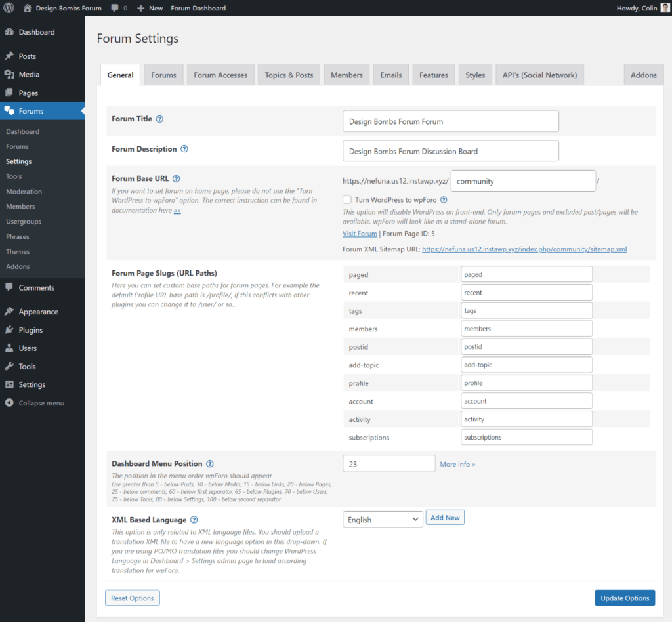
Task: Open the Addons tab
Action: [644, 75]
